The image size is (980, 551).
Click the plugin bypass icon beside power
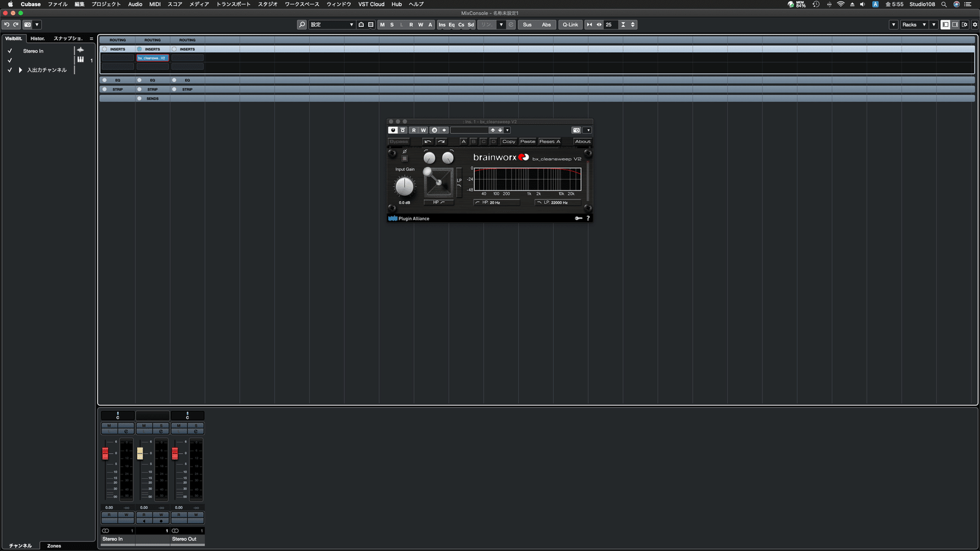click(403, 130)
